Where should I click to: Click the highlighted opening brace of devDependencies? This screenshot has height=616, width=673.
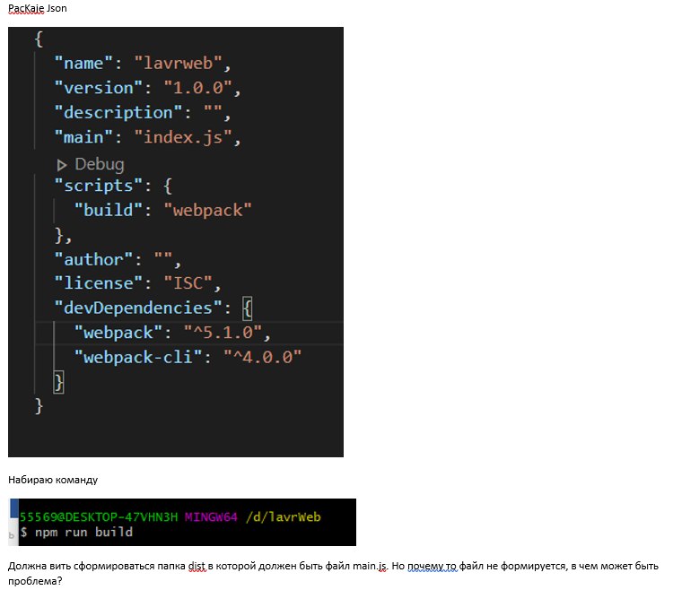click(x=248, y=308)
